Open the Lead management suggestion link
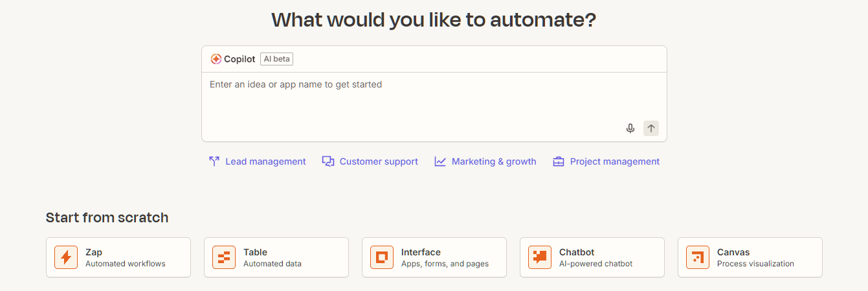 coord(265,161)
